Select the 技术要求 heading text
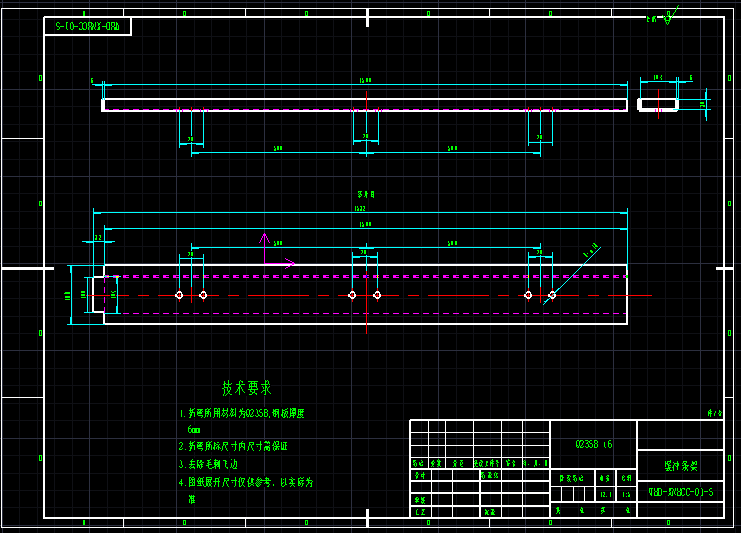741x533 pixels. (247, 388)
